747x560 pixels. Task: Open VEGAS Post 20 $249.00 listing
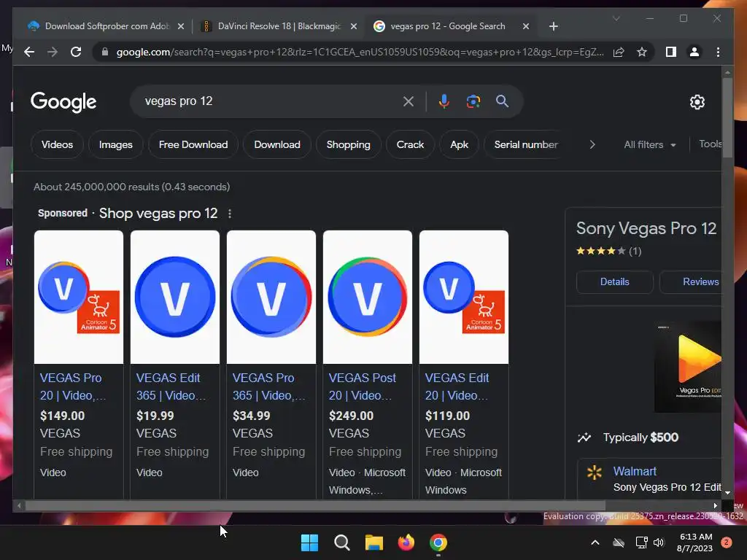pos(362,386)
